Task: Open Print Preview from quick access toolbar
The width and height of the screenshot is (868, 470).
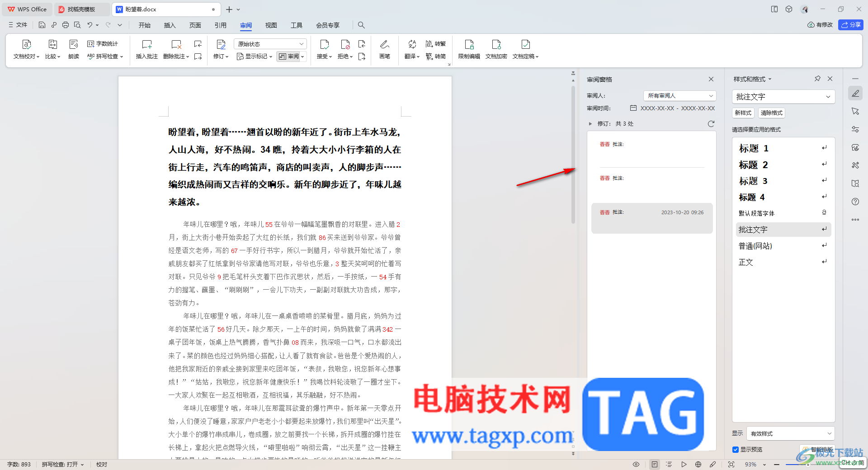Action: pos(77,25)
